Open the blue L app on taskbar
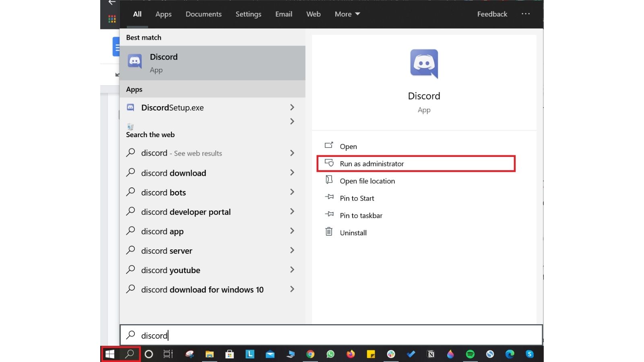Image resolution: width=644 pixels, height=362 pixels. click(x=250, y=354)
